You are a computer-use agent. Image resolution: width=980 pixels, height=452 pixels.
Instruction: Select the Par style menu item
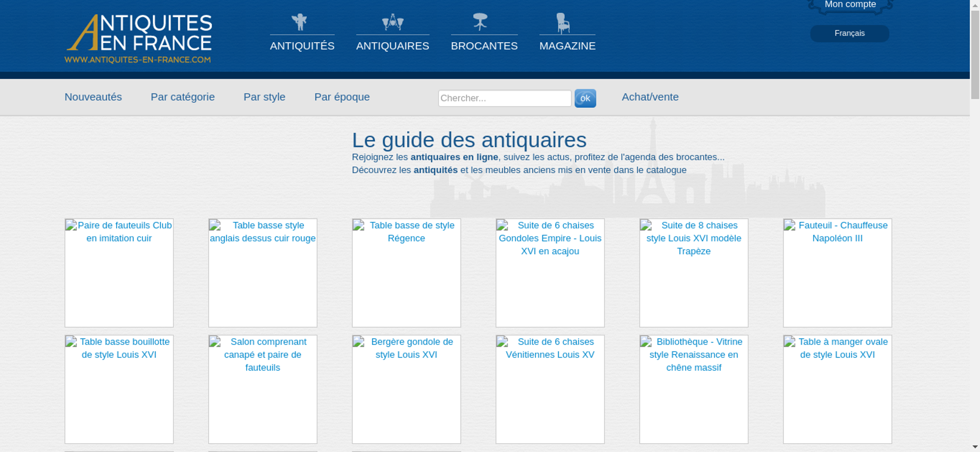[264, 97]
